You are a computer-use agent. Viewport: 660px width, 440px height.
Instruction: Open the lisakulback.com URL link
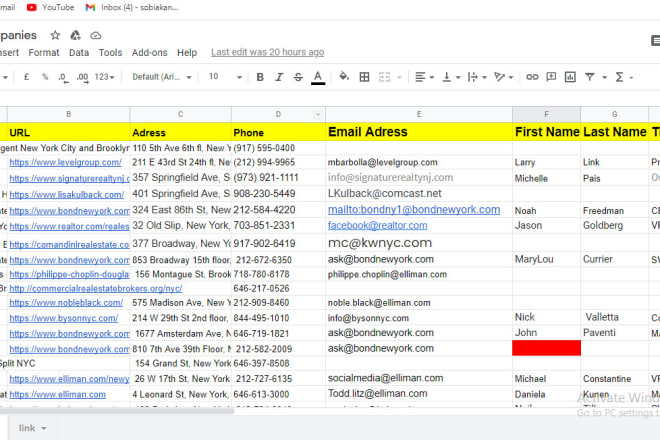pyautogui.click(x=67, y=195)
